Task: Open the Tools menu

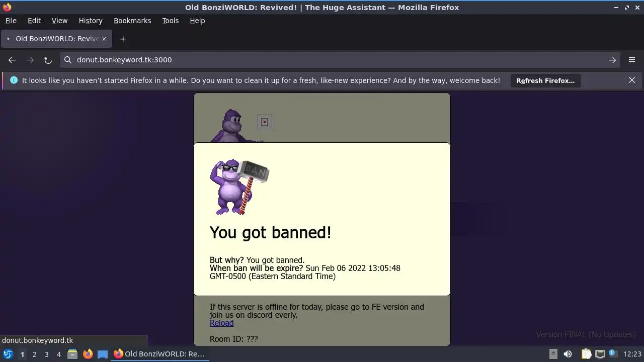Action: (x=170, y=21)
